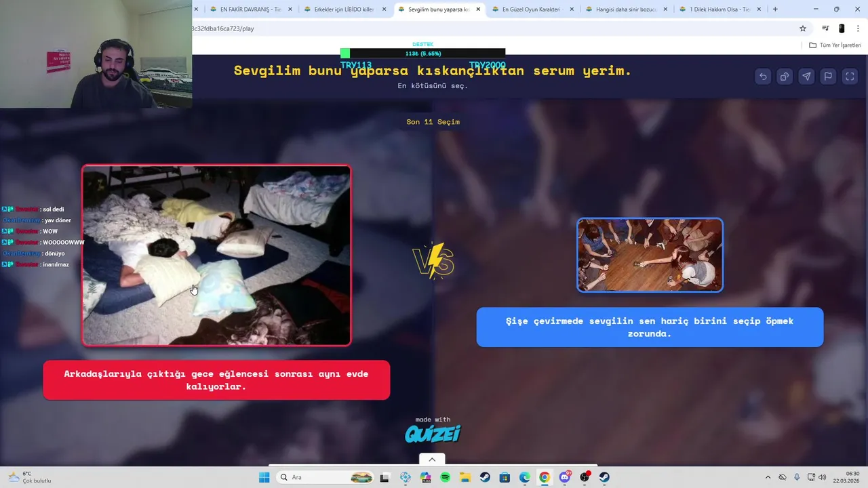This screenshot has height=488, width=868.
Task: Switch to the "EN FAKİR DAVRANIŞ" tab
Action: pyautogui.click(x=250, y=9)
